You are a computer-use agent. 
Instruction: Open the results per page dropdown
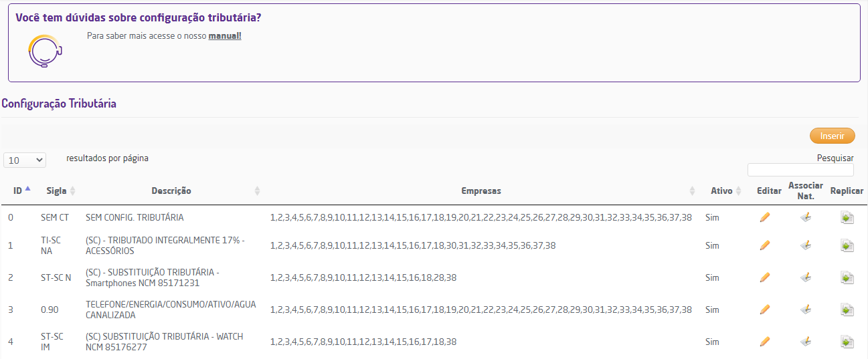click(x=25, y=160)
